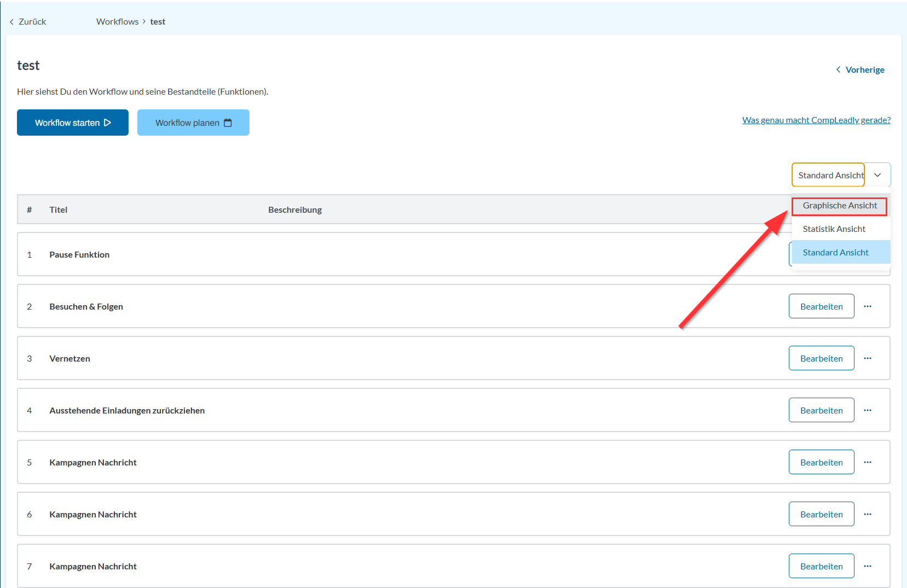Select Graphische Ansicht option
Image resolution: width=907 pixels, height=588 pixels.
(840, 206)
